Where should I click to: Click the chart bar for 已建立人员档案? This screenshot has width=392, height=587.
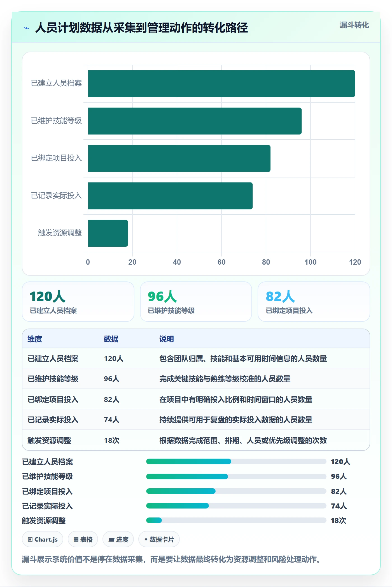tap(221, 84)
